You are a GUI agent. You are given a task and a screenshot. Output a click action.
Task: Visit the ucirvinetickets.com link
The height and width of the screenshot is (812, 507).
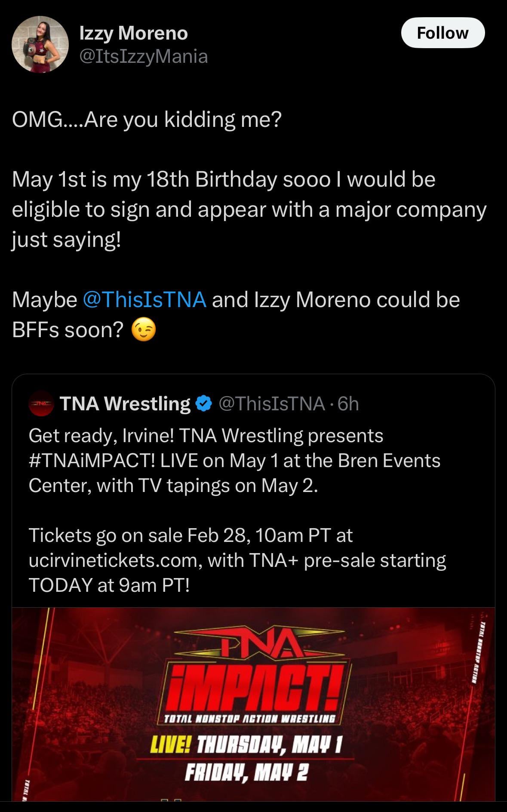(113, 560)
